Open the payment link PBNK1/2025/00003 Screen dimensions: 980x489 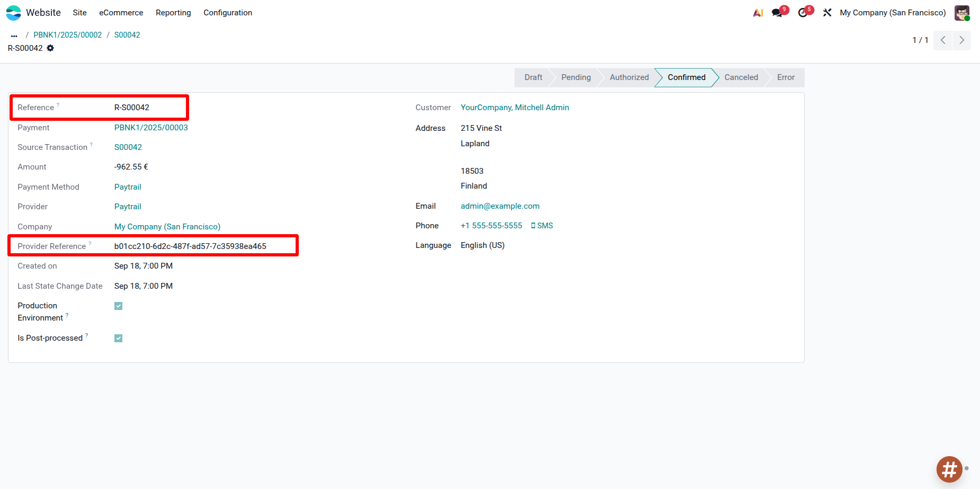click(x=151, y=127)
